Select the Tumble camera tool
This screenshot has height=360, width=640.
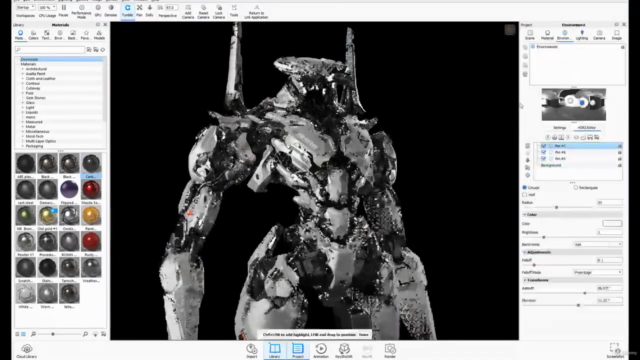(x=127, y=10)
